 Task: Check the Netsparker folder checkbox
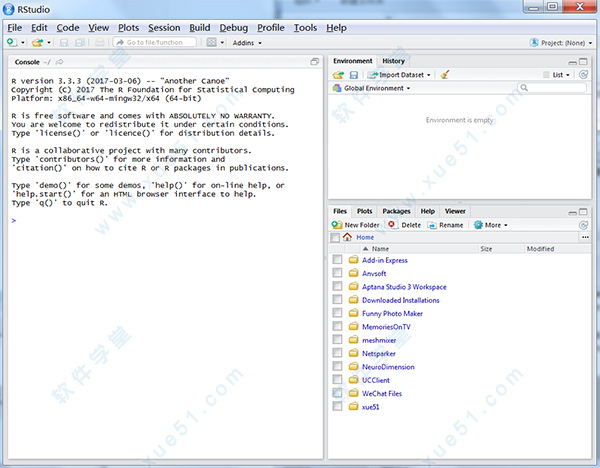point(337,353)
